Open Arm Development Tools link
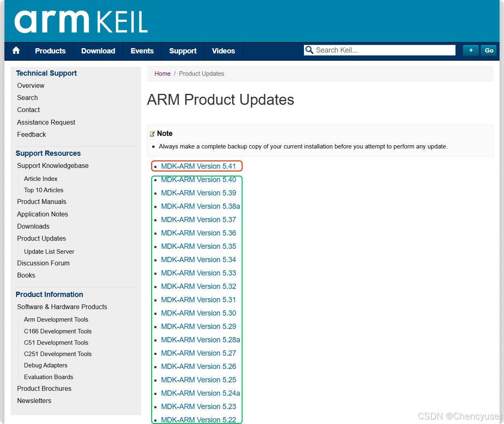 click(56, 320)
